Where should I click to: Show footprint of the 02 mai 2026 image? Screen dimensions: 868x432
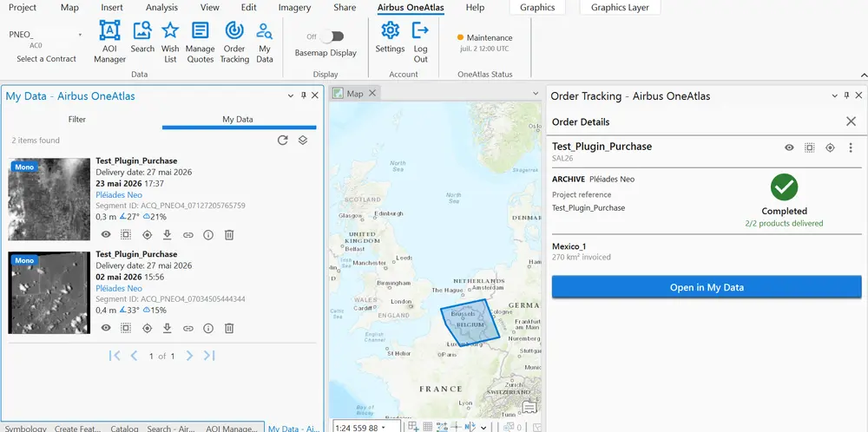(x=126, y=328)
